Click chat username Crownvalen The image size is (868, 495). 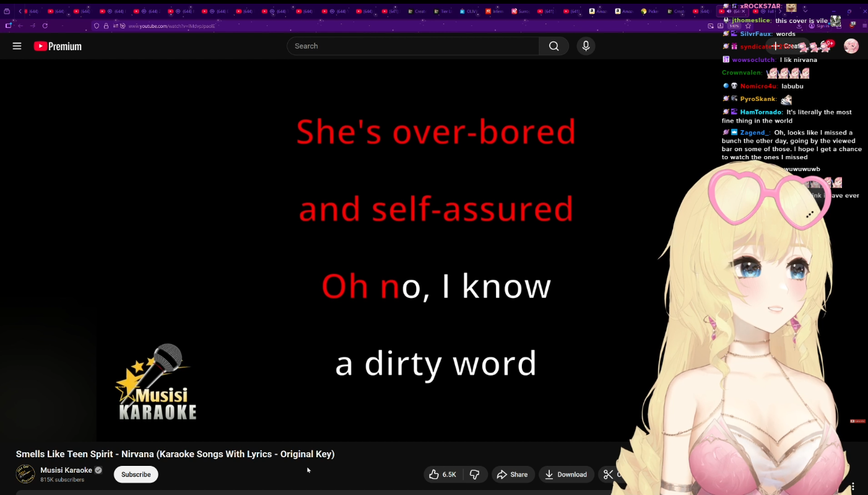tap(742, 73)
